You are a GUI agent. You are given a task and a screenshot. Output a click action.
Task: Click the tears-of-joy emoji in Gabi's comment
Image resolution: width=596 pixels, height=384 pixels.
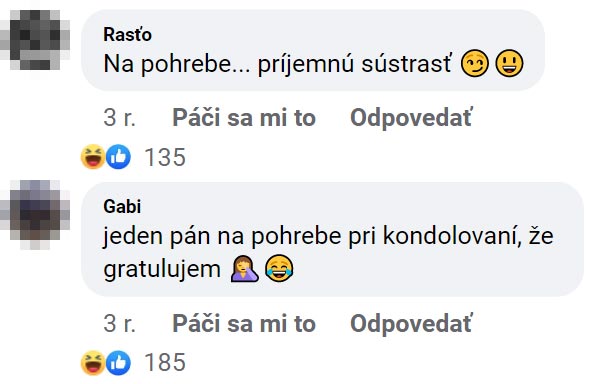pos(279,268)
